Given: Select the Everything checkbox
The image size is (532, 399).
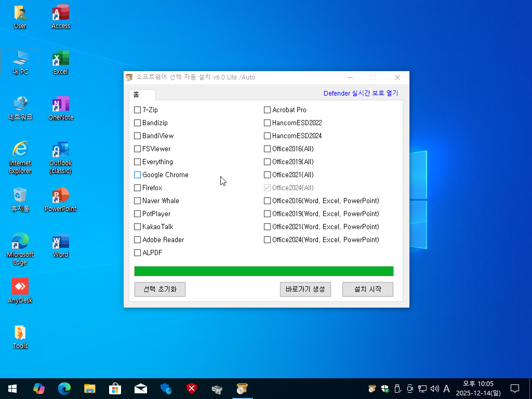Looking at the screenshot, I should pos(137,162).
